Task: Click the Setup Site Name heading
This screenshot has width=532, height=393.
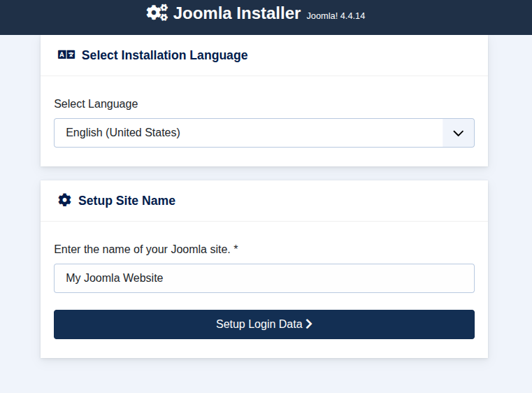Action: [x=127, y=201]
